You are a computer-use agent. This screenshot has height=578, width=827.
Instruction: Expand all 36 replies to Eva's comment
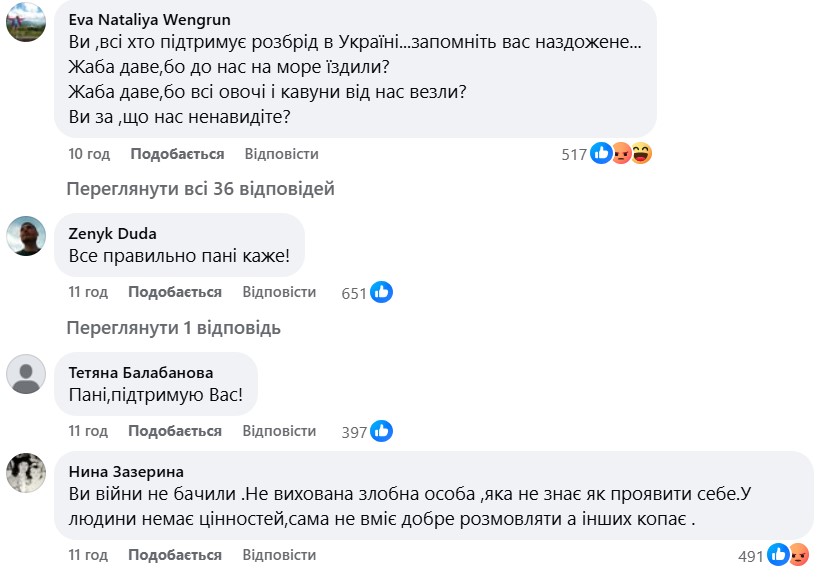pyautogui.click(x=200, y=189)
